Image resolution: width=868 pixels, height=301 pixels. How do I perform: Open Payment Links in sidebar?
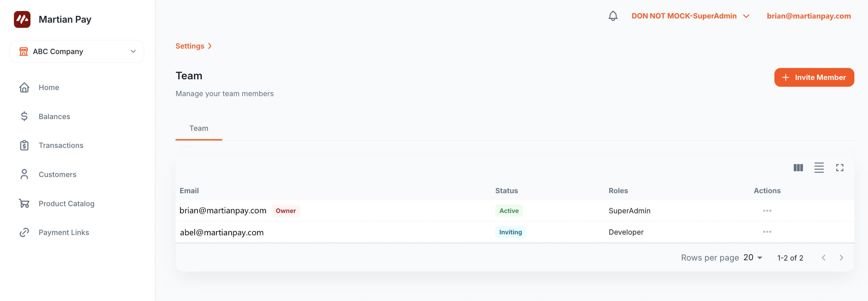64,233
